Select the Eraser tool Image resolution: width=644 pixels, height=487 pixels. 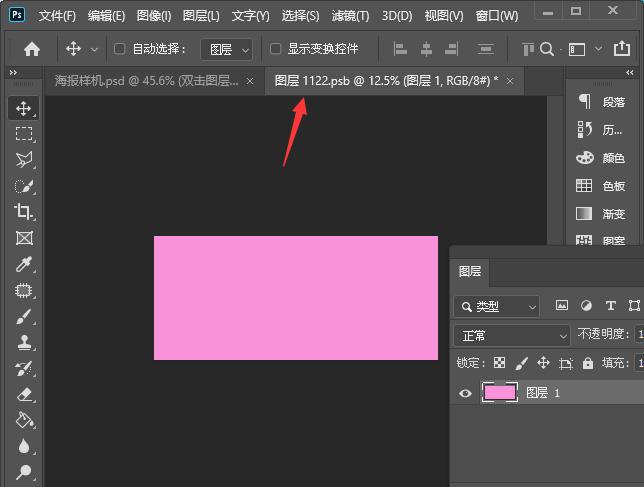point(24,394)
